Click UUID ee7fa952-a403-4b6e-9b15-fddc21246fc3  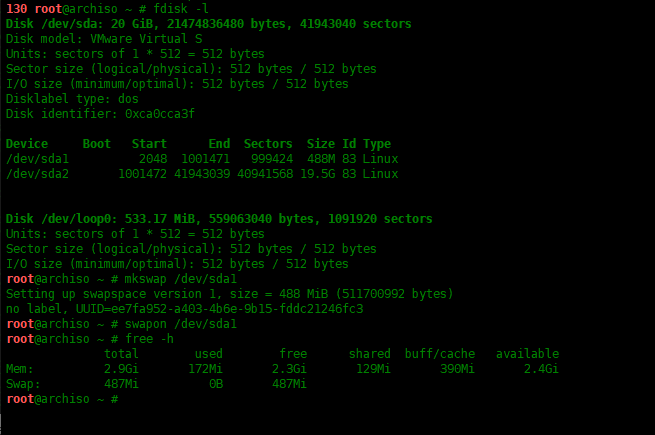(237, 309)
